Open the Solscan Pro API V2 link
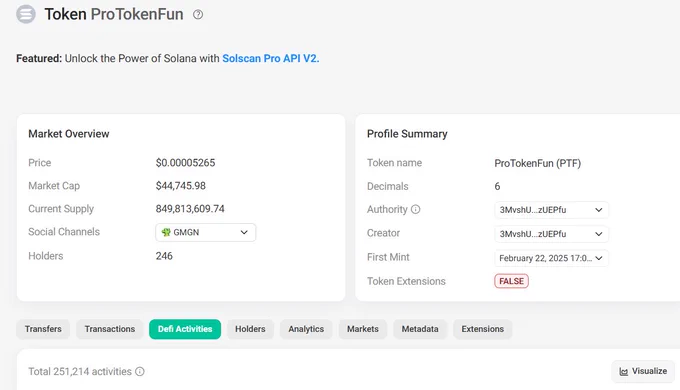 click(271, 58)
